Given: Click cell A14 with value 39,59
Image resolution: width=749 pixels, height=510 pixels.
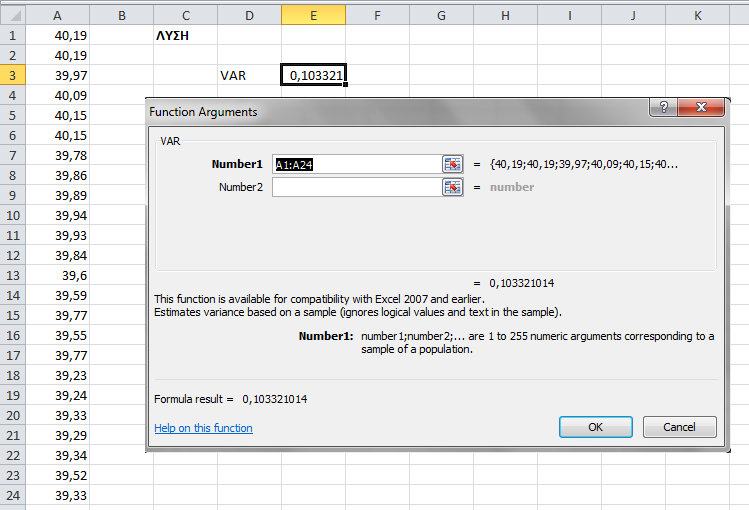Looking at the screenshot, I should coord(57,296).
